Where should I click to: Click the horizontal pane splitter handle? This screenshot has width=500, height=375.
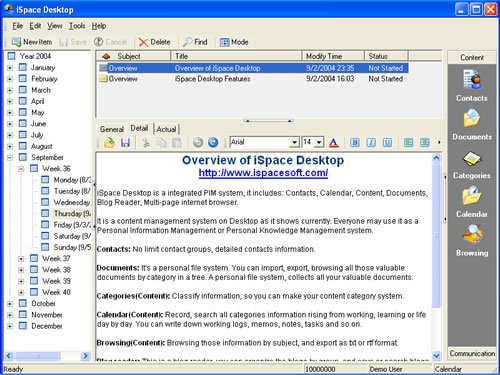pos(269,121)
